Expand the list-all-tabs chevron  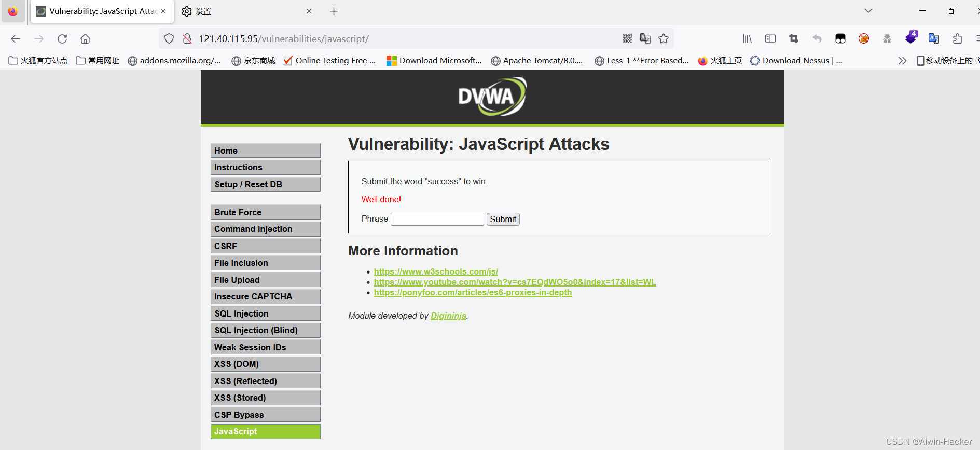pyautogui.click(x=868, y=11)
